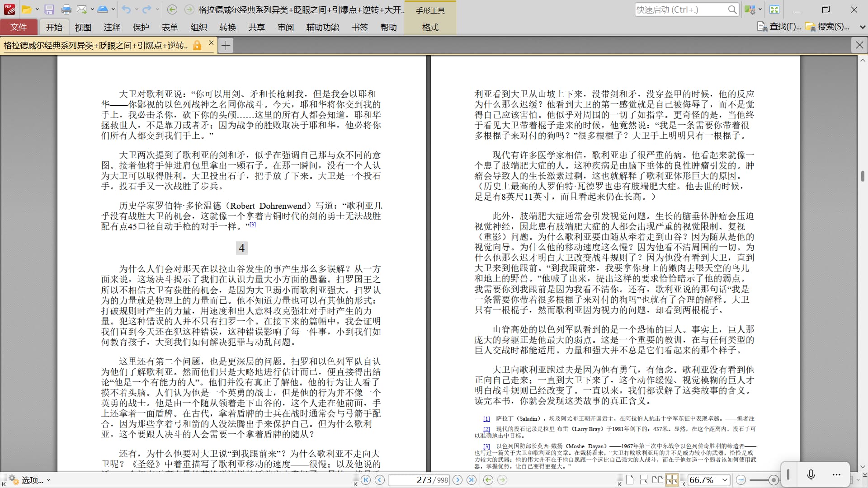The image size is (868, 488).
Task: Click the open folder icon
Action: point(27,9)
